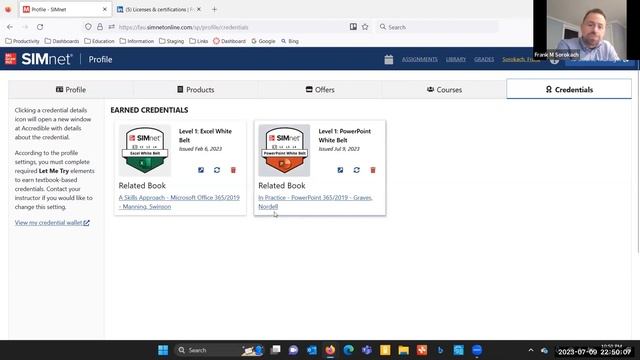Open File Explorer from the taskbar
The height and width of the screenshot is (360, 640).
click(404, 350)
